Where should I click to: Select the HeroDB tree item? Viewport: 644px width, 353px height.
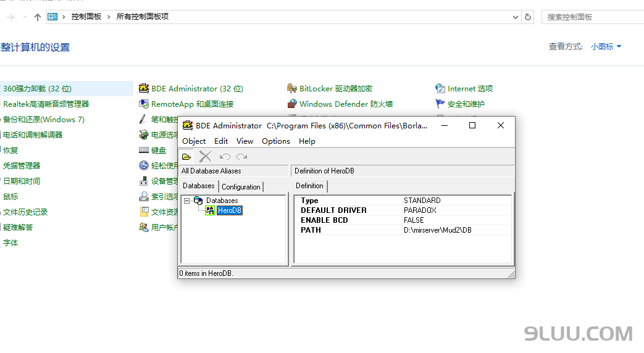click(230, 210)
